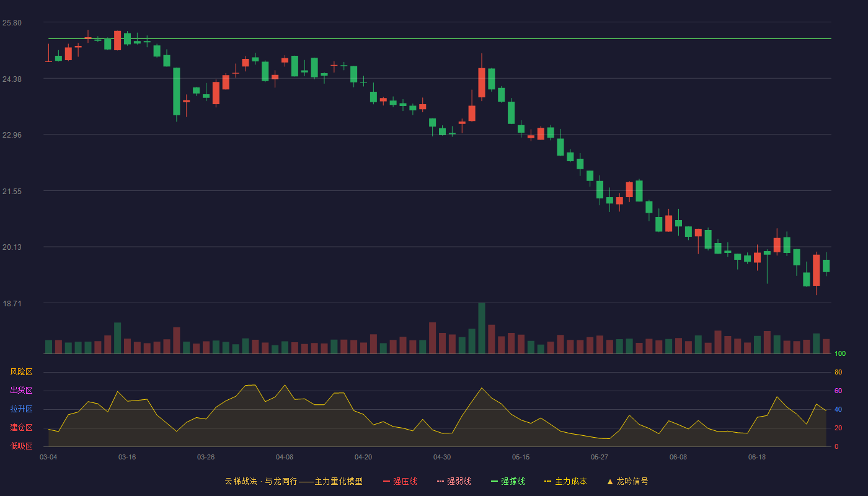Viewport: 868px width, 496px height.
Task: Pick the 04-08 date on the time axis
Action: [285, 457]
